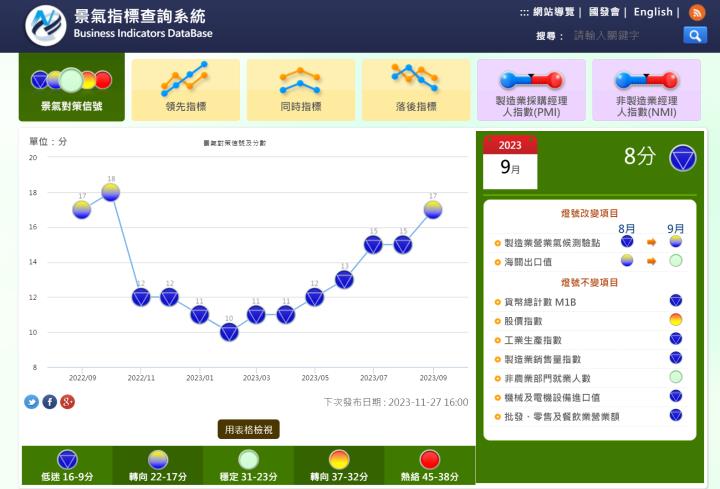The height and width of the screenshot is (489, 720).
Task: Click the blue signal icon beside 8分
Action: pyautogui.click(x=683, y=157)
